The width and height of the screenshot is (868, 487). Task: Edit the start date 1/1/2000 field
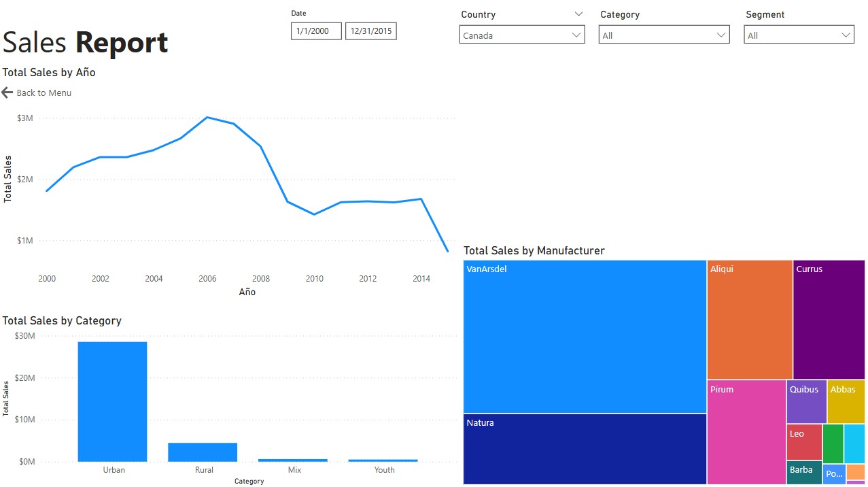pos(316,31)
